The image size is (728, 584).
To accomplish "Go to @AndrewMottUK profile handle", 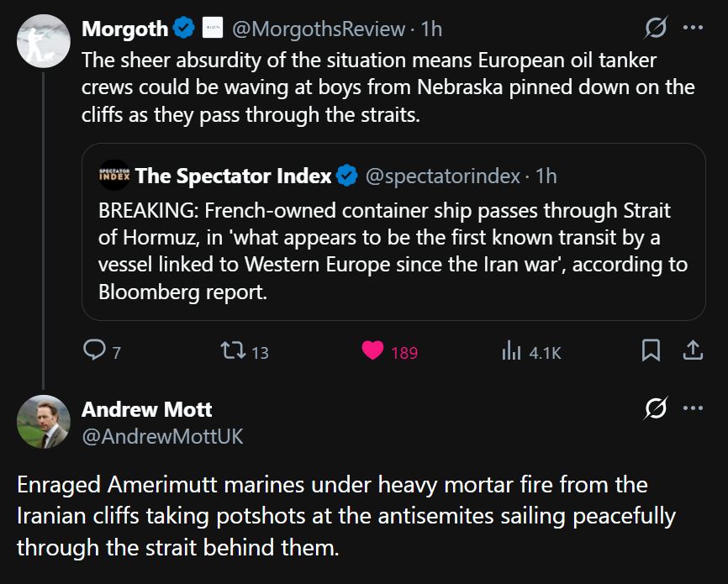I will [162, 436].
